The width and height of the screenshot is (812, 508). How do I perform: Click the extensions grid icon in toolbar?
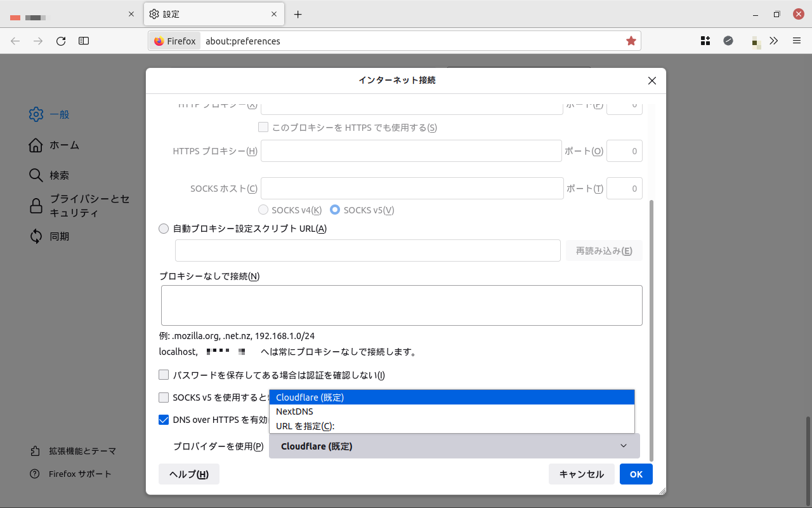[x=705, y=41]
